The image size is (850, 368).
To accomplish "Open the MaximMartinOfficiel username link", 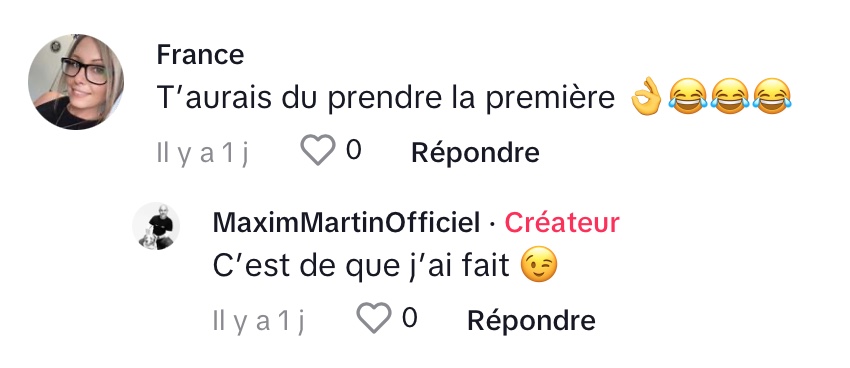I will tap(346, 223).
